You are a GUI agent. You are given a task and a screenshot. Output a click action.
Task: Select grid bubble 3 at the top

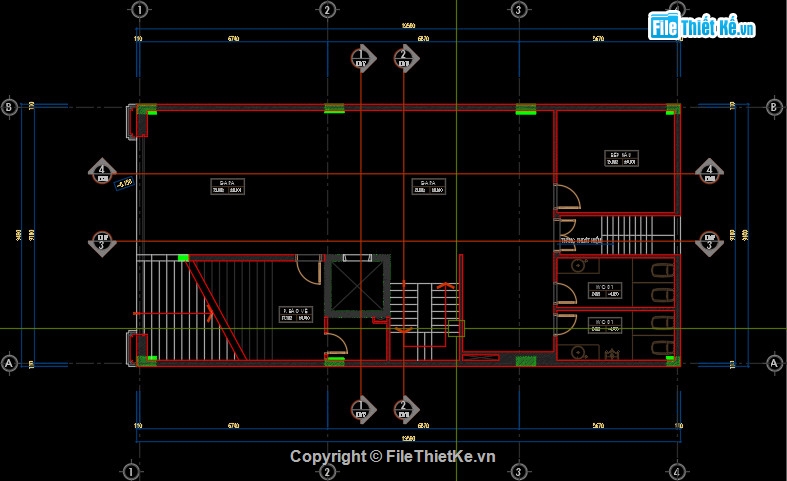[x=518, y=10]
